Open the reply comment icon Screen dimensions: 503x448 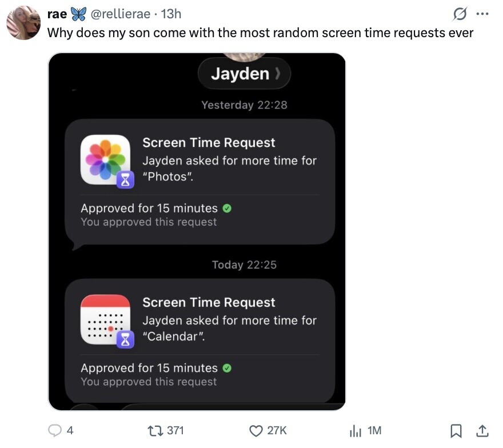55,430
